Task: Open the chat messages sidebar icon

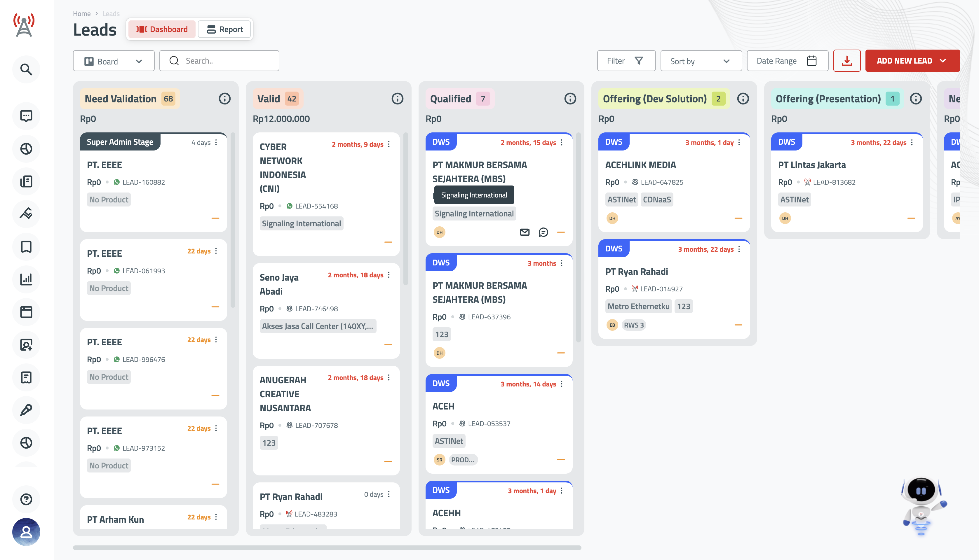Action: pyautogui.click(x=26, y=116)
